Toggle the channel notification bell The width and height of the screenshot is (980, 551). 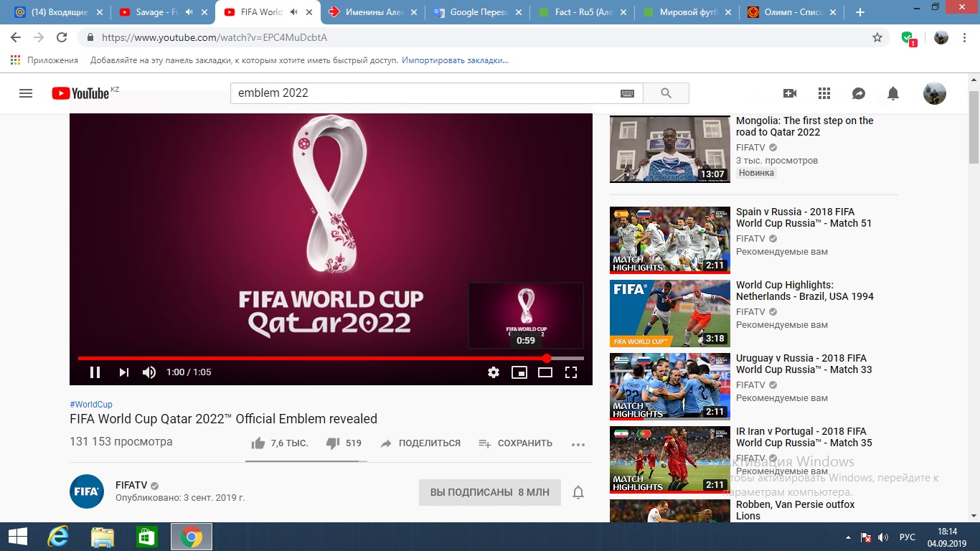click(x=578, y=492)
